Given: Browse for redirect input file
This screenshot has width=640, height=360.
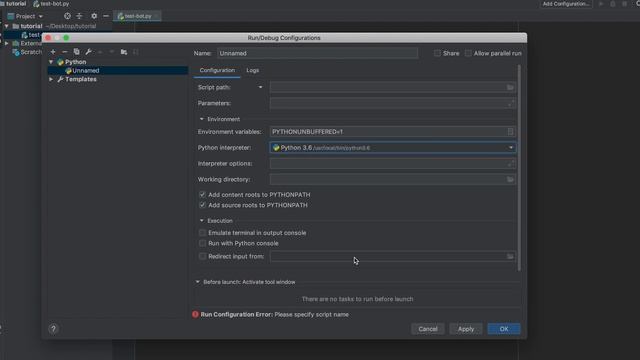Looking at the screenshot, I should pyautogui.click(x=510, y=256).
